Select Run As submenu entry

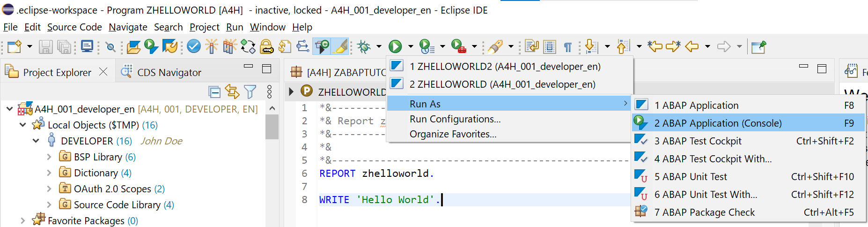(509, 104)
